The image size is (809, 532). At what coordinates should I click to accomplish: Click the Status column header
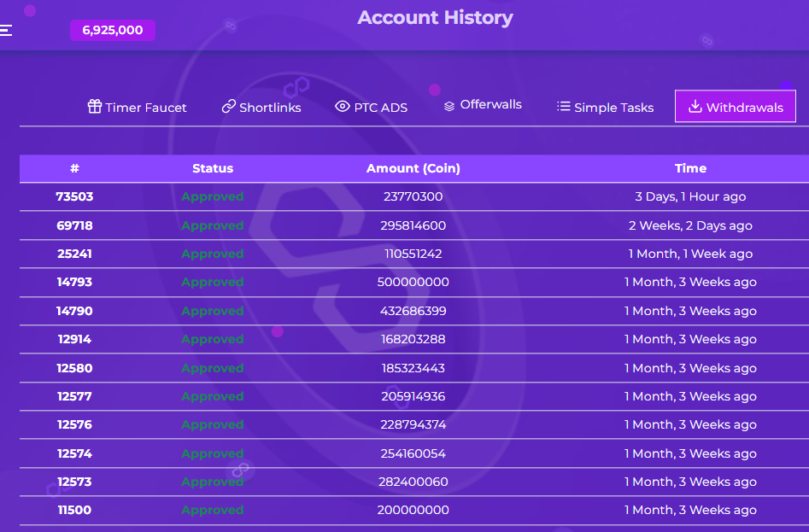click(213, 168)
